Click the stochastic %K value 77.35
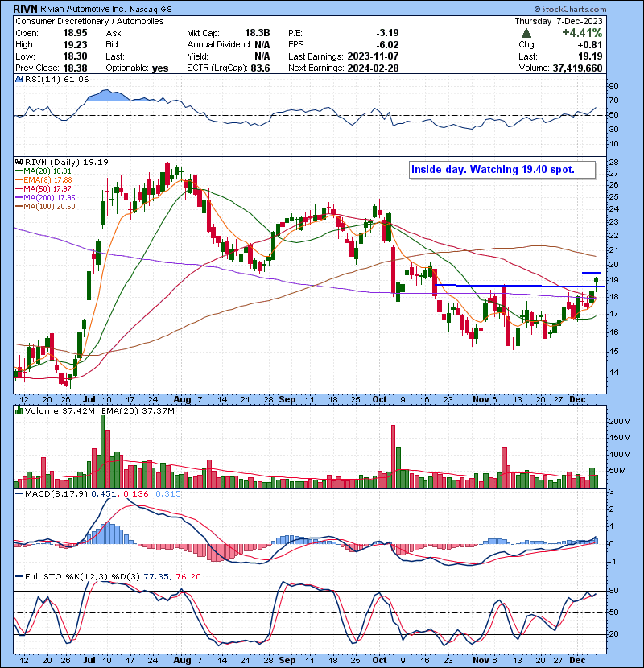Screen dimensions: 644x668 click(155, 577)
